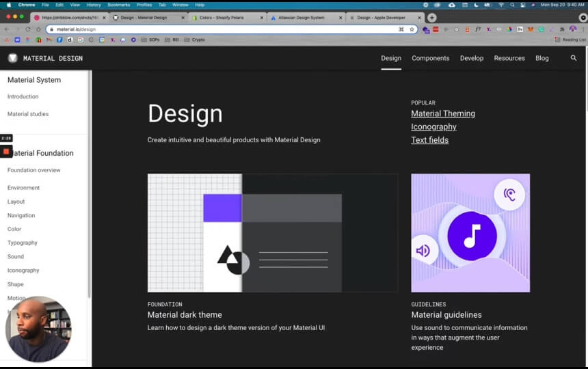Open the macOS Spotlight search icon
The image size is (588, 369).
click(x=512, y=5)
